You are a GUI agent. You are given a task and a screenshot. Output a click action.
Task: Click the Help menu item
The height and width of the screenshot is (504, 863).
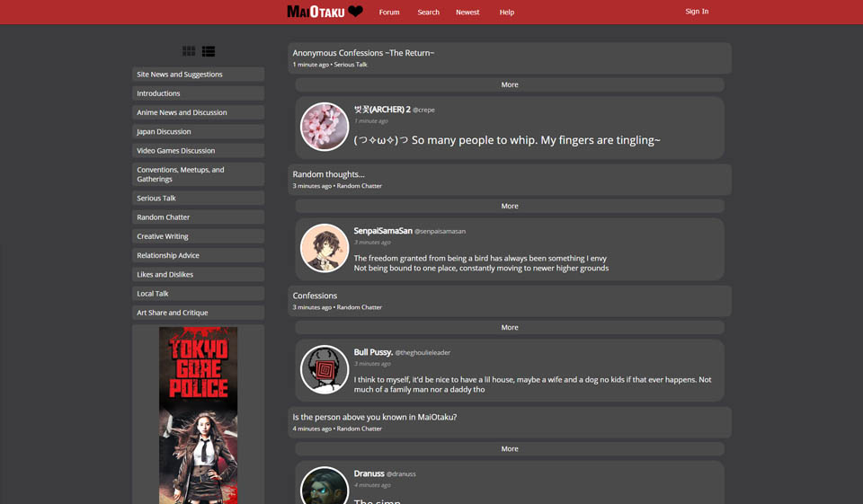point(507,13)
